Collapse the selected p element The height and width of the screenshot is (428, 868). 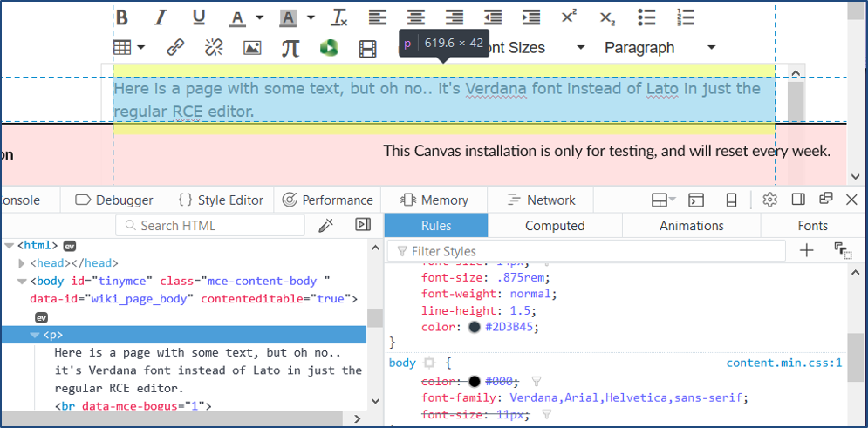click(x=35, y=335)
